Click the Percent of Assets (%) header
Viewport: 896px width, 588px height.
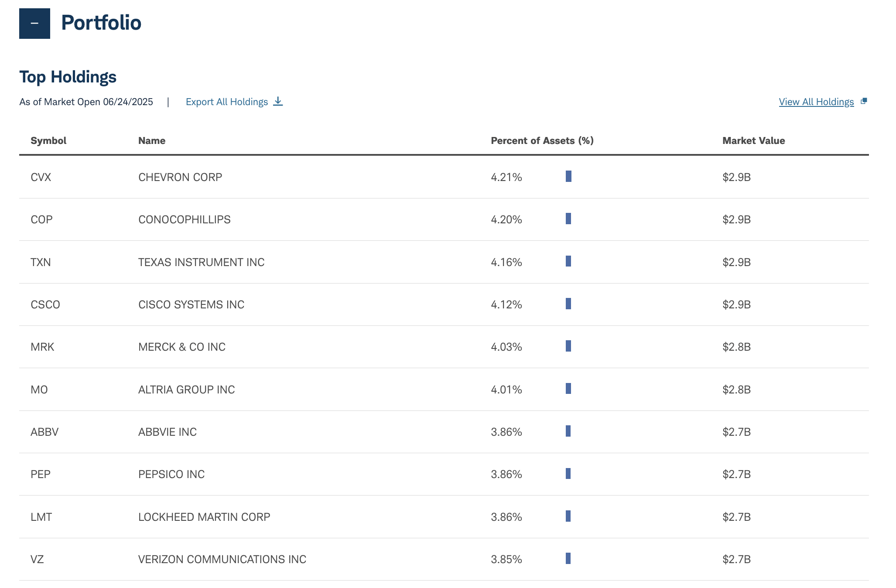(542, 140)
